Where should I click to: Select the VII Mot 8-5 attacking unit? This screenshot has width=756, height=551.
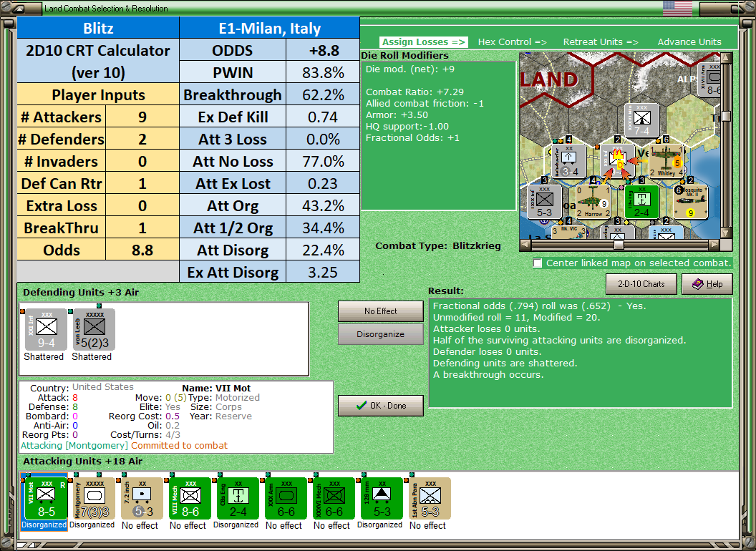(46, 499)
